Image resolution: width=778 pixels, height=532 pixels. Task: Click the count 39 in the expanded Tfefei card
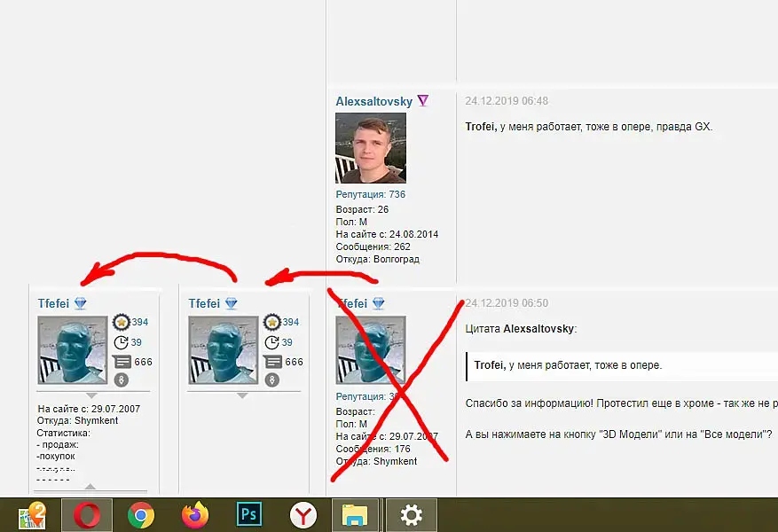pos(136,342)
